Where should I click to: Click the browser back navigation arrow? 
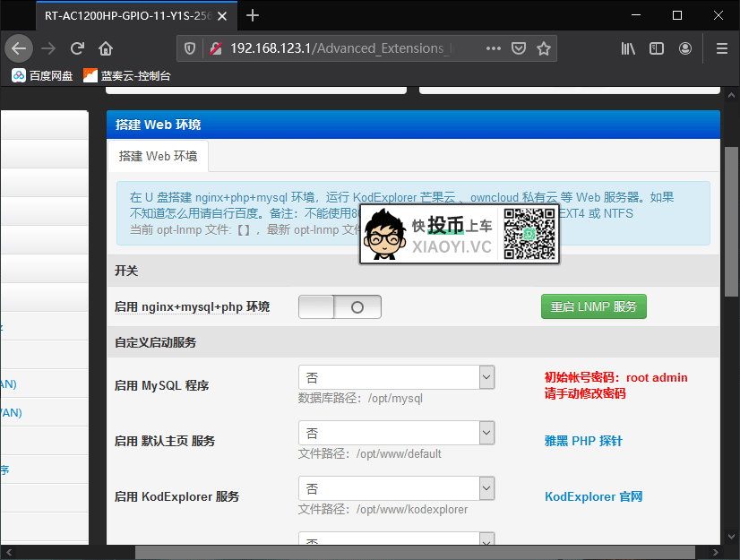pos(19,48)
